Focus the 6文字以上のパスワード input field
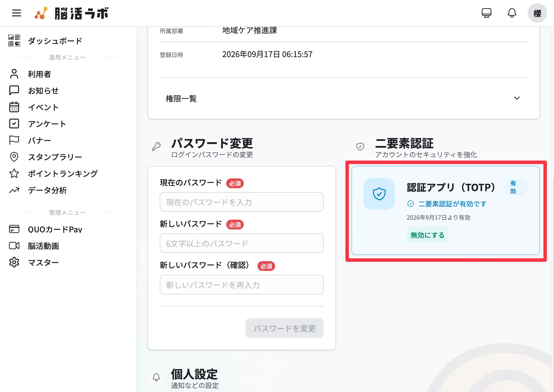 242,243
